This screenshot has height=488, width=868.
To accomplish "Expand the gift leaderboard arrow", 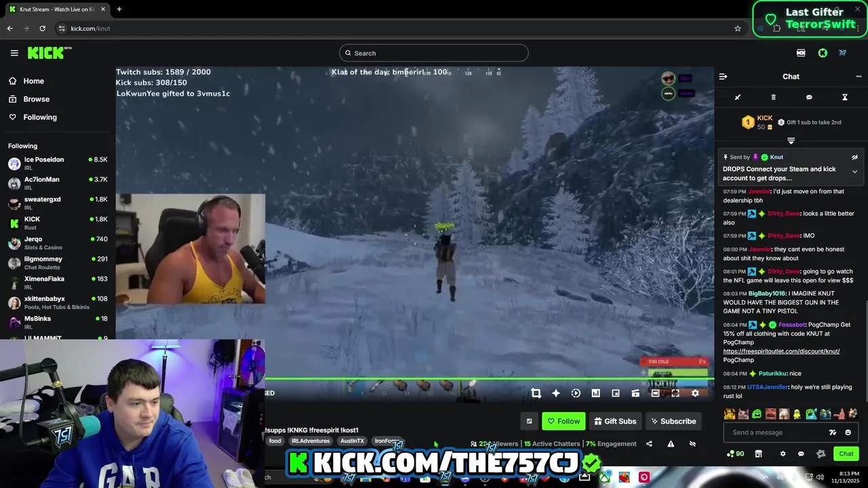I will tap(791, 140).
